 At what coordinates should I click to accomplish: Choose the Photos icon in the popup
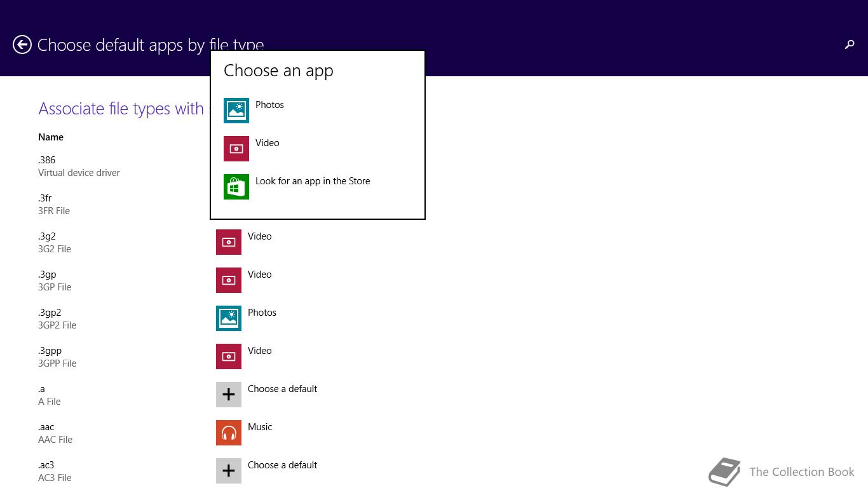click(236, 111)
